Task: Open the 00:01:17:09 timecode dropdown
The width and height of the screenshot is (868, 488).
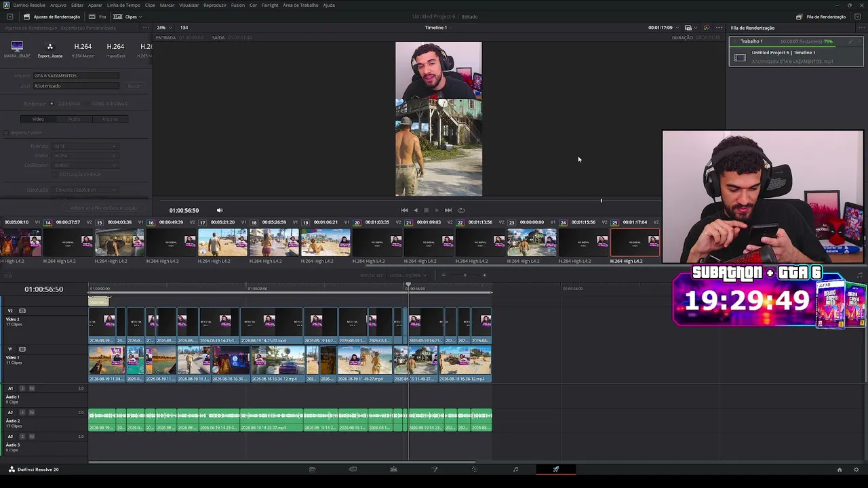Action: click(x=663, y=28)
